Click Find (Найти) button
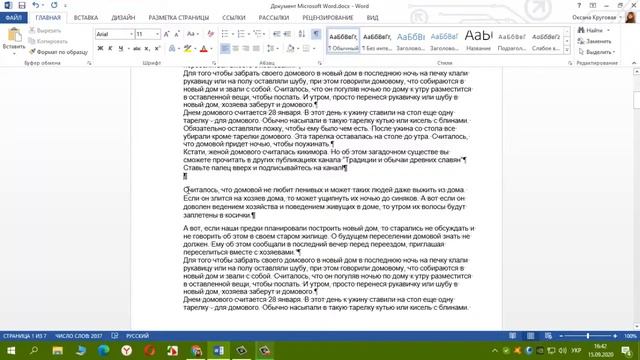The width and height of the screenshot is (640, 360). [590, 31]
